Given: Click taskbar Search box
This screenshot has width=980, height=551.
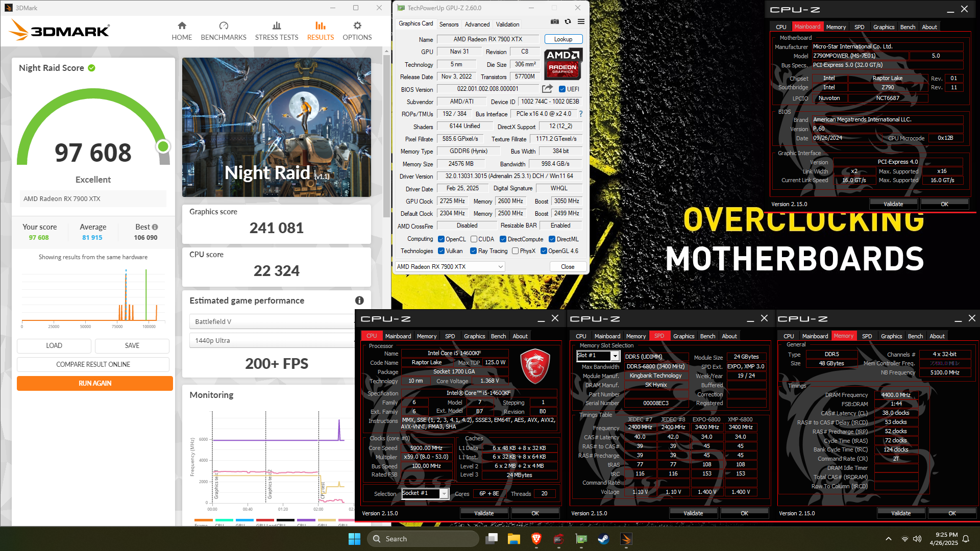Looking at the screenshot, I should point(423,539).
